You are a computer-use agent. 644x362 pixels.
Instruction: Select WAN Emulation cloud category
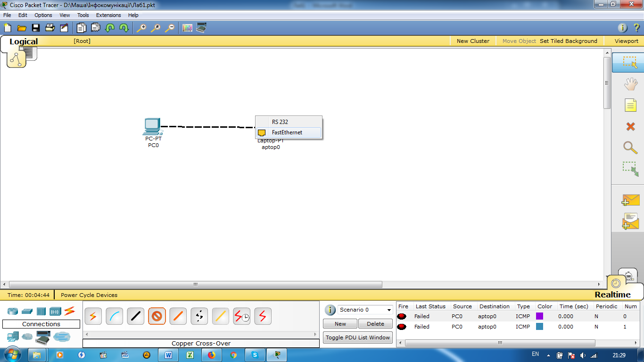27,337
